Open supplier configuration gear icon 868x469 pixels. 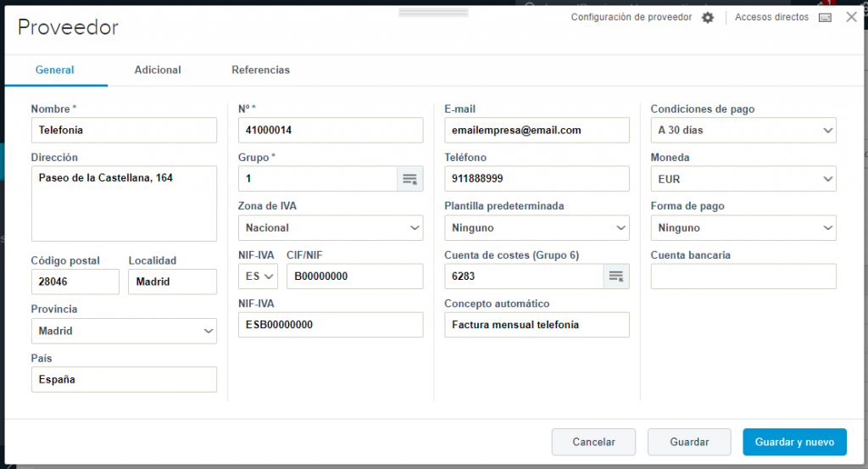click(x=708, y=18)
